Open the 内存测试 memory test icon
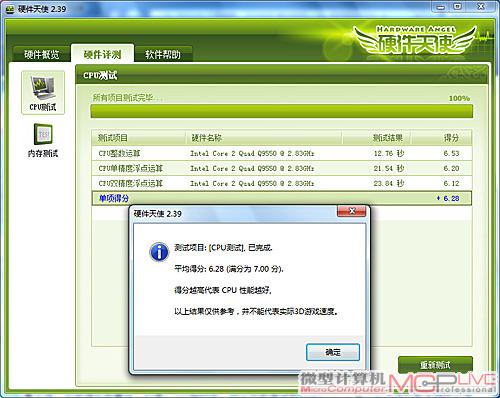 click(x=43, y=140)
